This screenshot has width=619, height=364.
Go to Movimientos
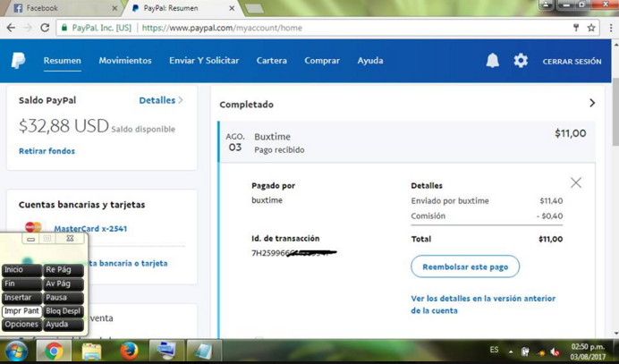125,61
